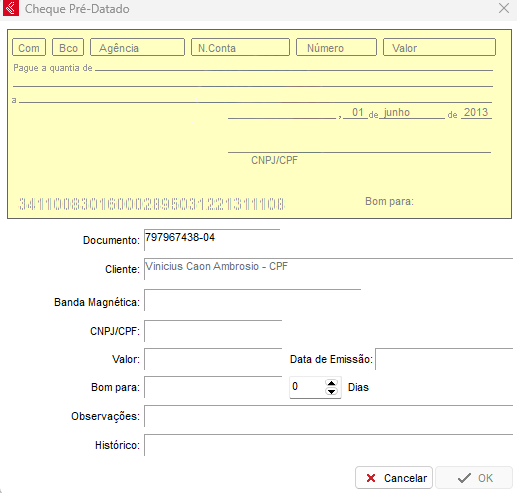Click the Bom para date input
The height and width of the screenshot is (493, 517).
(213, 387)
